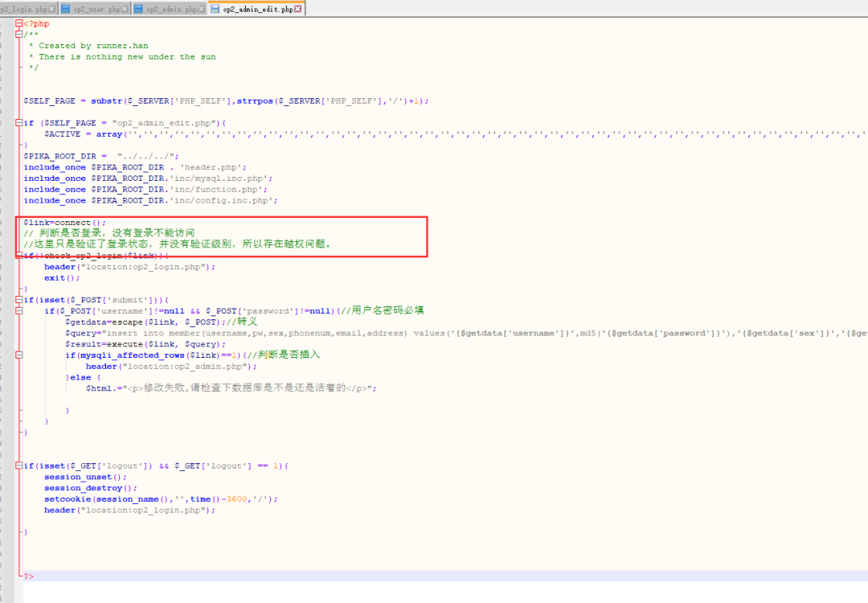Switch to the op2_login.php tab
This screenshot has height=603, width=868.
click(27, 9)
